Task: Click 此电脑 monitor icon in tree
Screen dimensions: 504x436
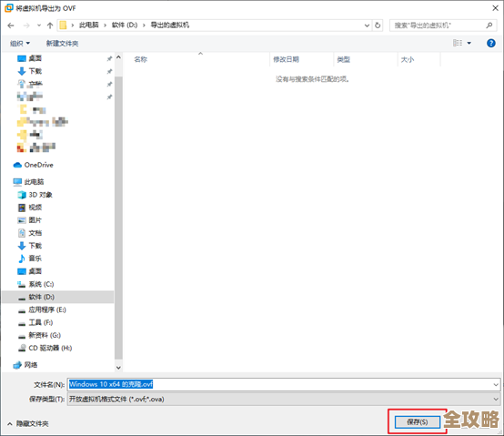Action: pos(17,182)
